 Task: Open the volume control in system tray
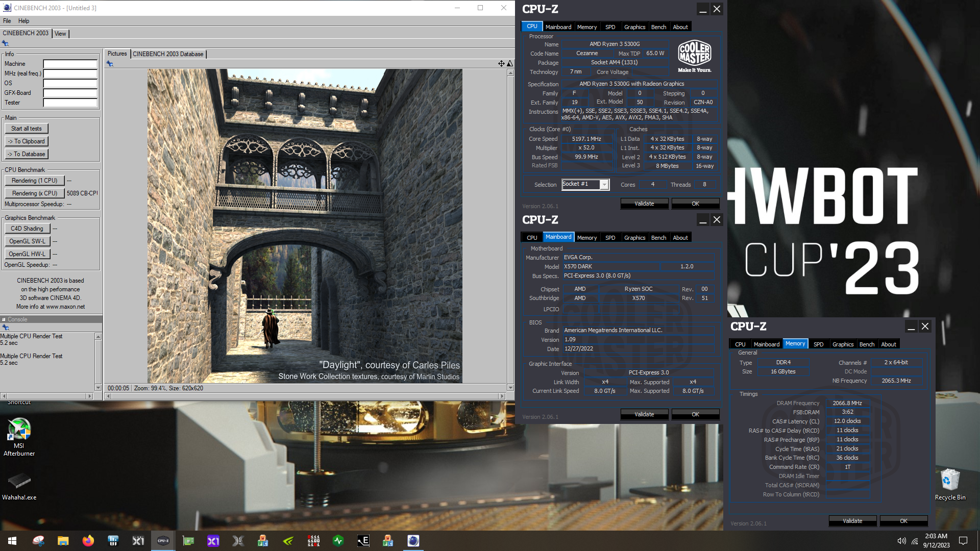[902, 541]
